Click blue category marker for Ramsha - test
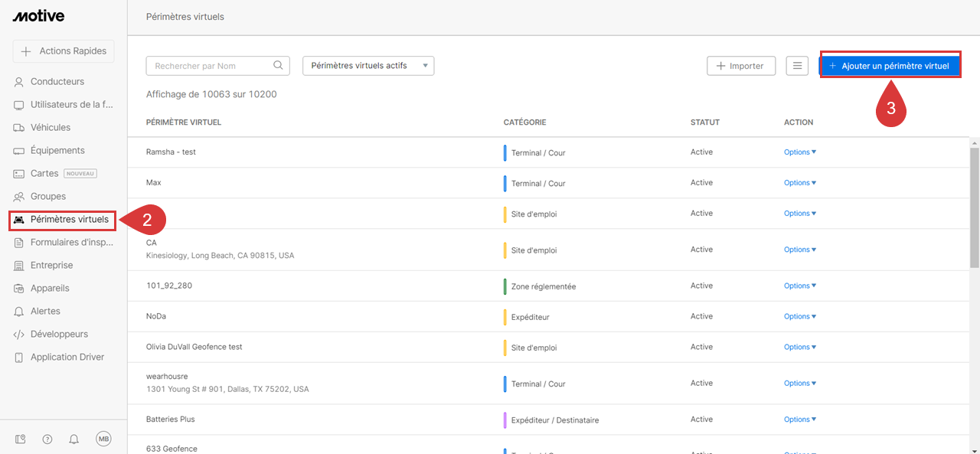This screenshot has width=980, height=454. pos(505,152)
